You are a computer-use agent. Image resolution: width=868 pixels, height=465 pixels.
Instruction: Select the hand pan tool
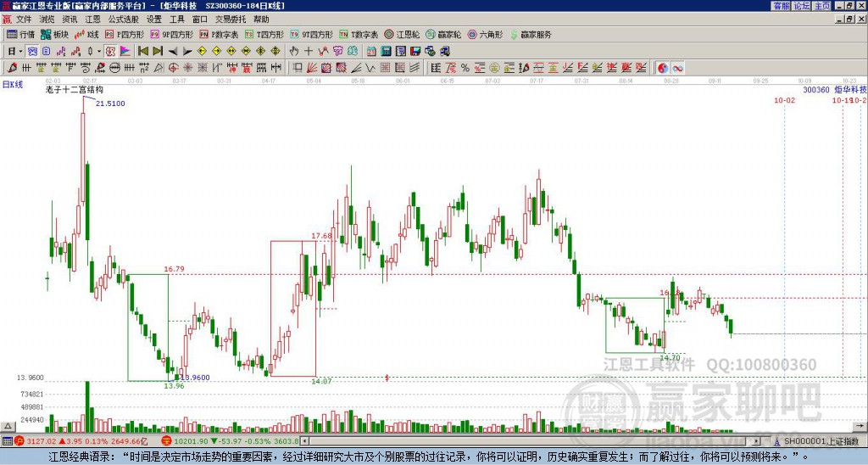click(x=294, y=52)
